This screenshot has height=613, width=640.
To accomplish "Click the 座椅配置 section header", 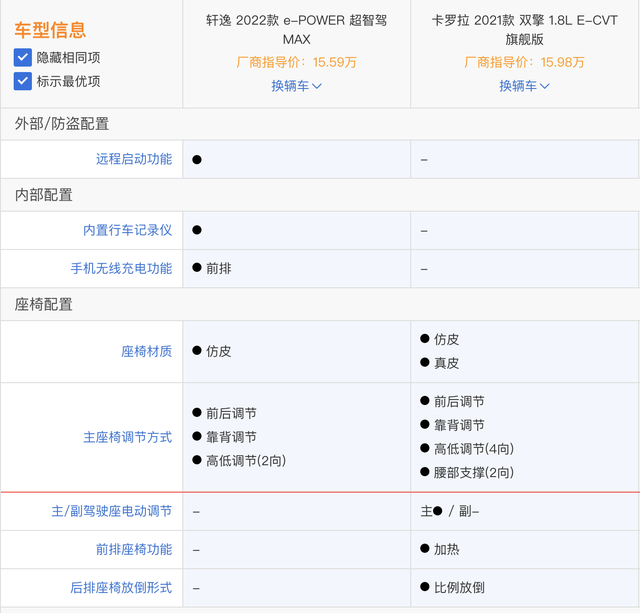I will [44, 304].
